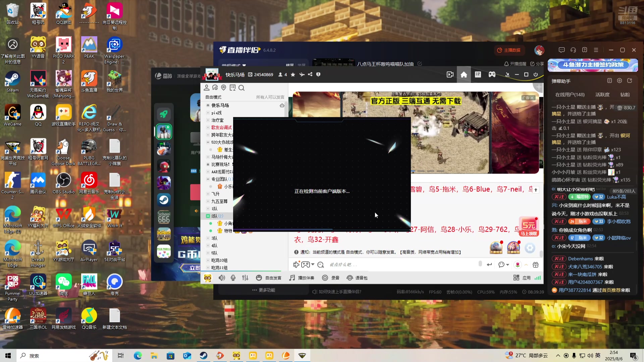Open 斗鱼潜力主播签约政策 banner
The width and height of the screenshot is (644, 362).
(x=593, y=65)
